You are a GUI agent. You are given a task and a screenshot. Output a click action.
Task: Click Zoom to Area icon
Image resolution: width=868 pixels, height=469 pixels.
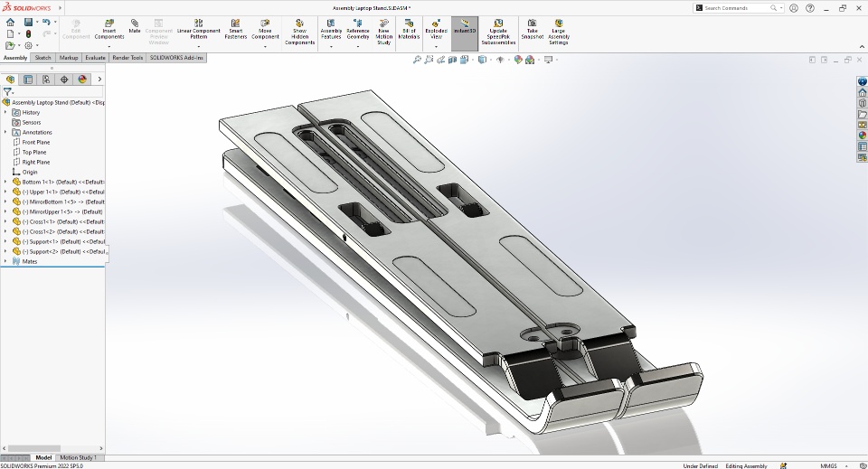(x=429, y=59)
